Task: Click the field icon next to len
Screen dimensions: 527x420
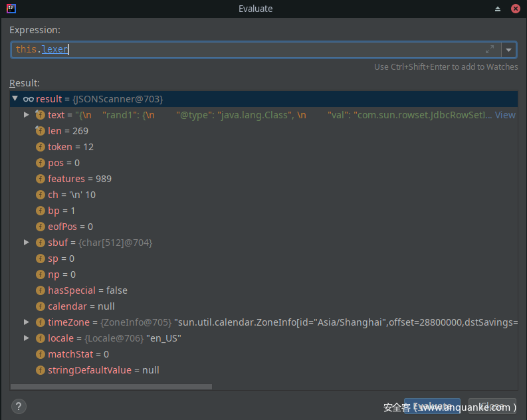Action: pyautogui.click(x=40, y=131)
